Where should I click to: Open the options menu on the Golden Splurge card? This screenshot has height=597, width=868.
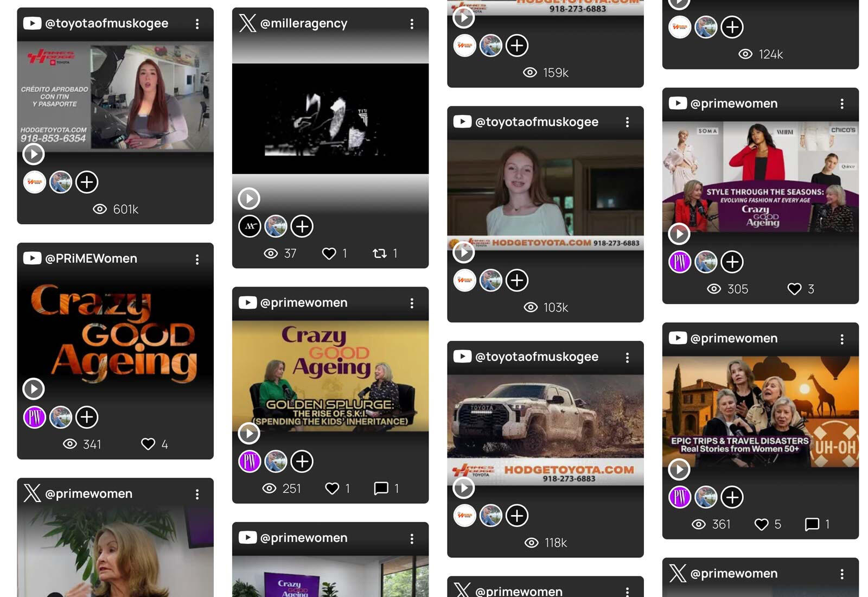point(412,303)
